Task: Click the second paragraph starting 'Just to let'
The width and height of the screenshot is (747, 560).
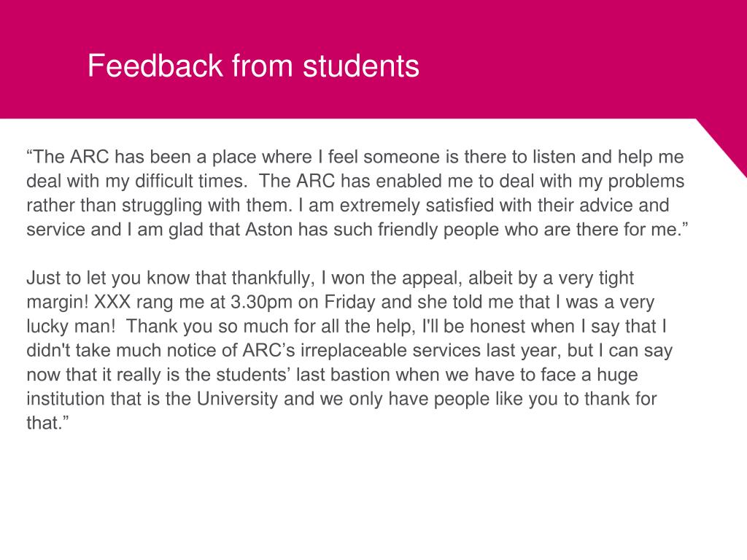Action: tap(349, 350)
